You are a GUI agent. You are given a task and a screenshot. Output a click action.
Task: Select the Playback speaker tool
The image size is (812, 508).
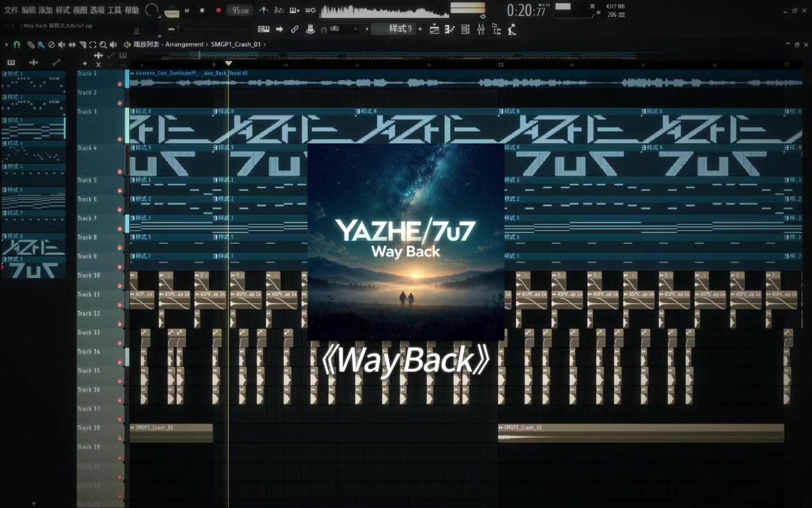coord(113,45)
